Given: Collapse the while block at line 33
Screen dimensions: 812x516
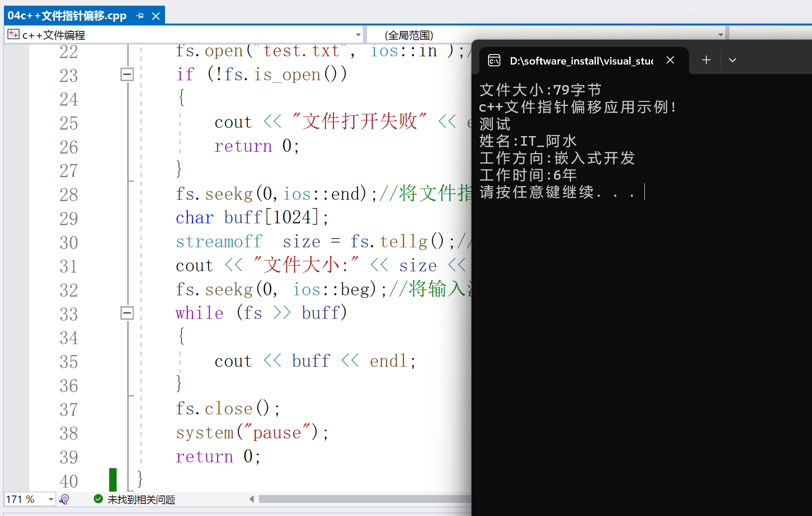Looking at the screenshot, I should [127, 313].
